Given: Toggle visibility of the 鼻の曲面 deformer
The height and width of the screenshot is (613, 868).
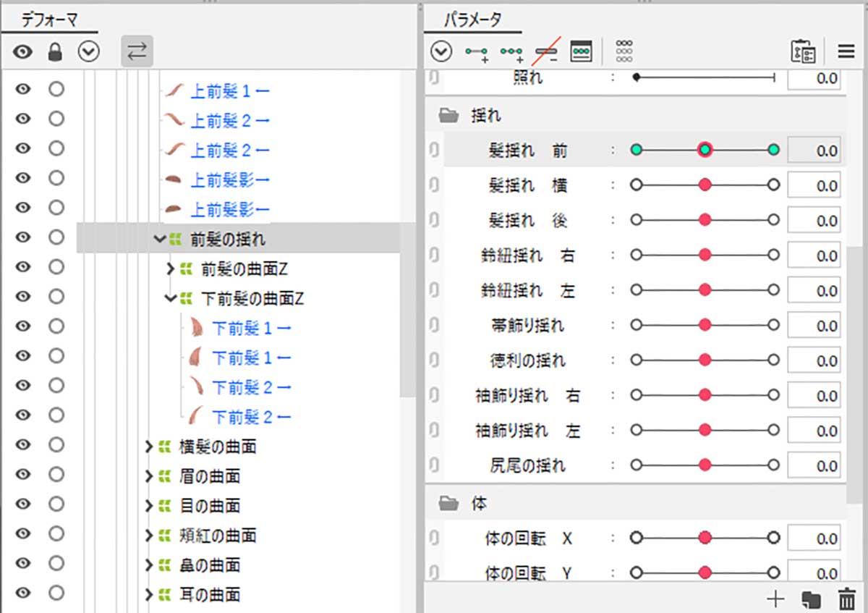Looking at the screenshot, I should 23,565.
